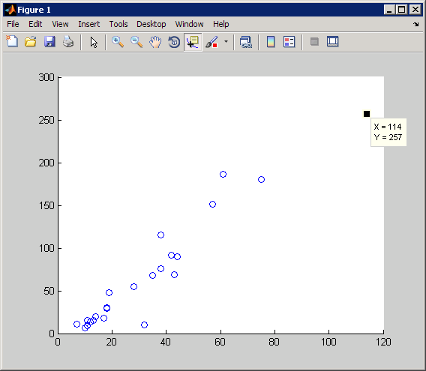Screen dimensions: 426x371
Task: Open brush color dropdown arrow
Action: click(x=226, y=42)
